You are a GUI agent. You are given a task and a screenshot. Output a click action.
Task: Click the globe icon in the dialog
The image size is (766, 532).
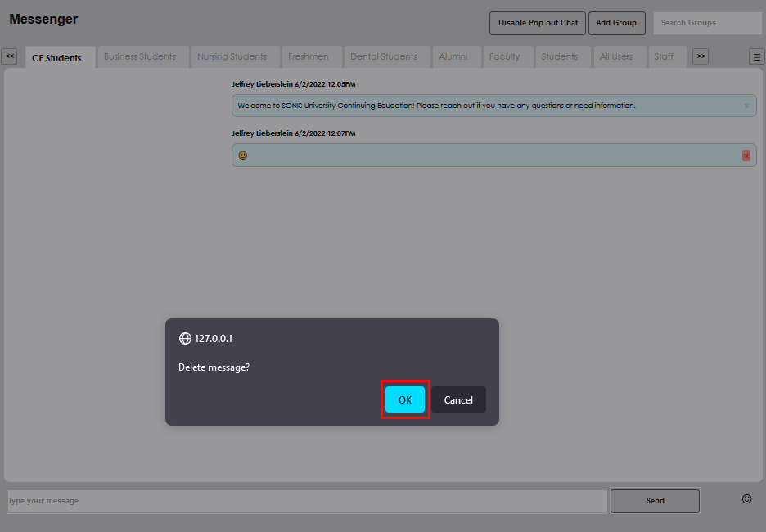point(185,339)
